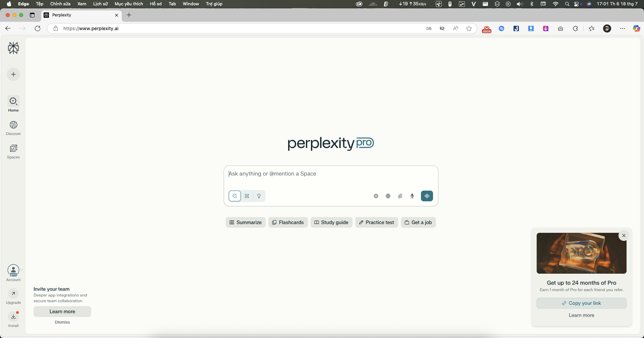Copy your referral link

[581, 303]
